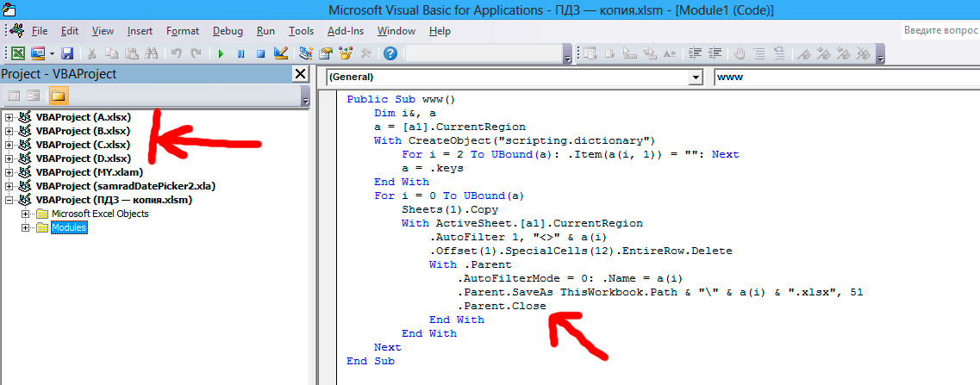Click Quick Info icon in Edit toolbar
The width and height of the screenshot is (980, 385).
[x=631, y=53]
